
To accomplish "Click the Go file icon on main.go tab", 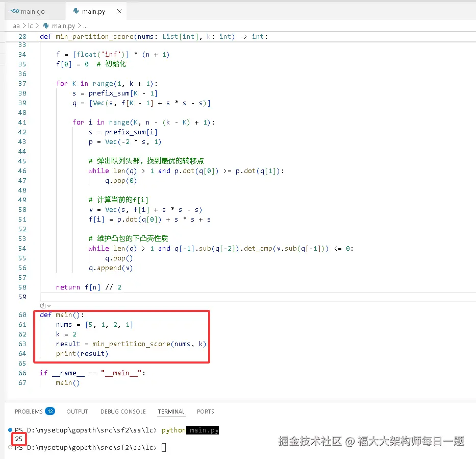I will coord(14,11).
